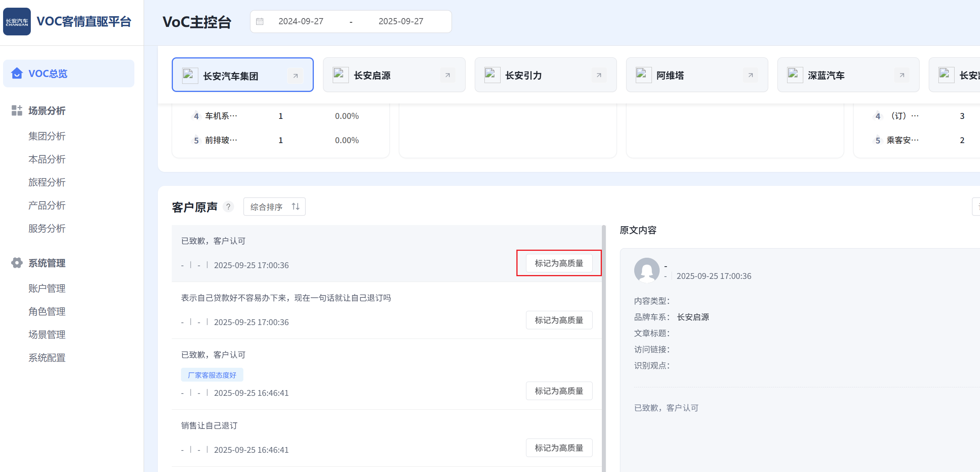The image size is (980, 472).
Task: Click the arrow icon on 阿维塔 card
Action: click(750, 75)
